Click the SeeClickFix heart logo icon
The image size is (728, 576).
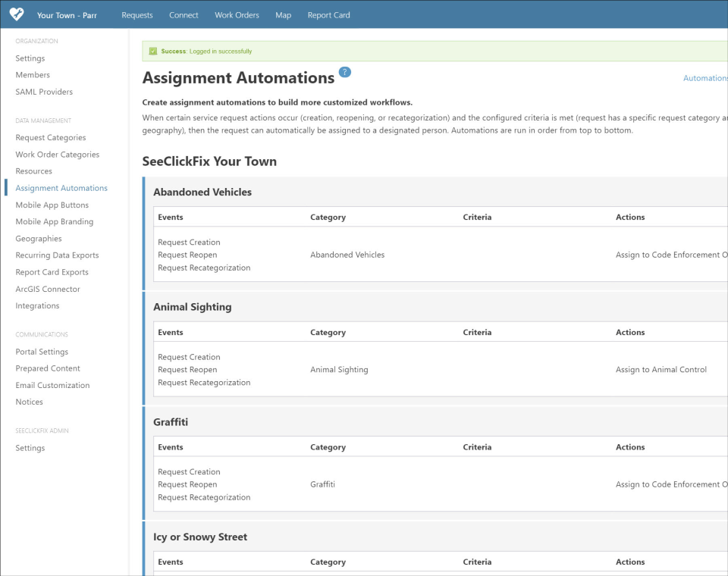(x=16, y=14)
